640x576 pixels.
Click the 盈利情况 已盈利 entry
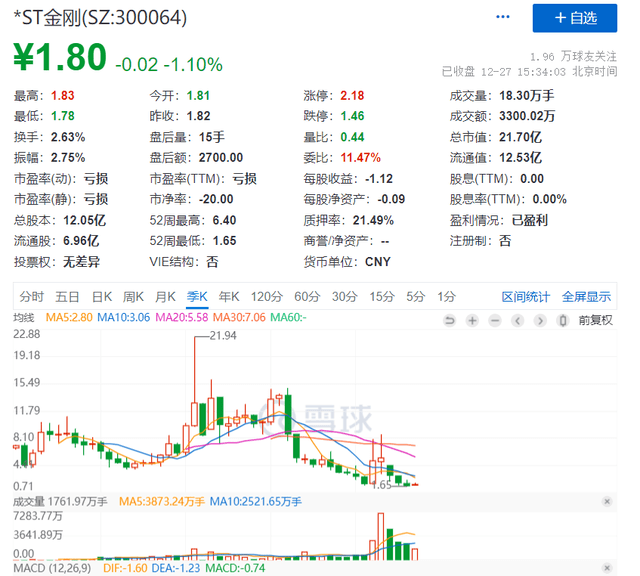[x=499, y=220]
